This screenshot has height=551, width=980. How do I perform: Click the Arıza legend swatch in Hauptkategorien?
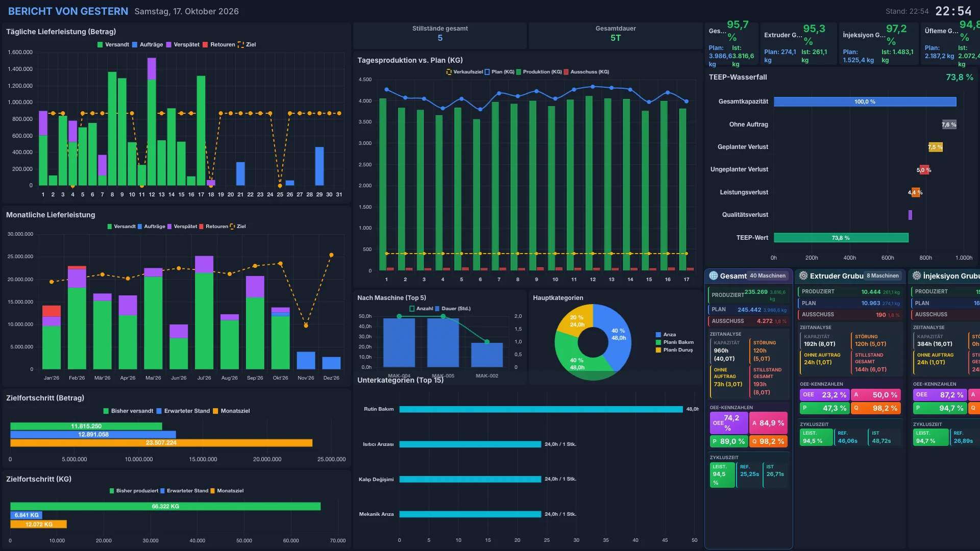point(658,335)
